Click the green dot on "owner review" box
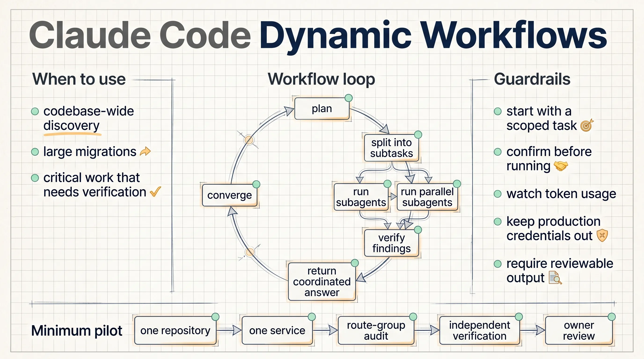 612,317
